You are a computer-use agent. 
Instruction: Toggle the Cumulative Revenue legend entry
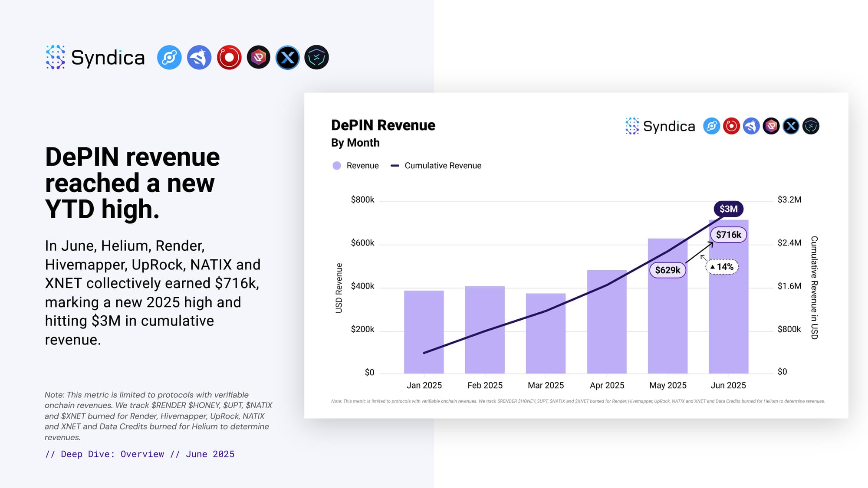click(443, 166)
